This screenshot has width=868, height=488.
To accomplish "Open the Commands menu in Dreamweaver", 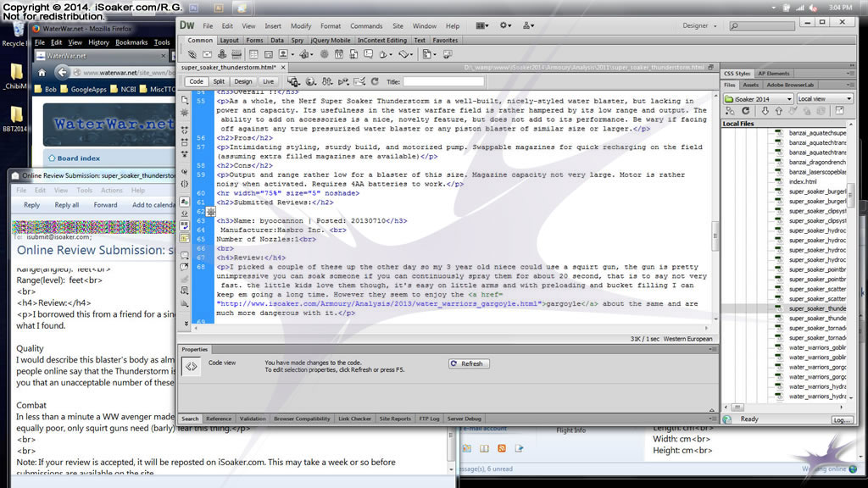I will click(x=366, y=26).
